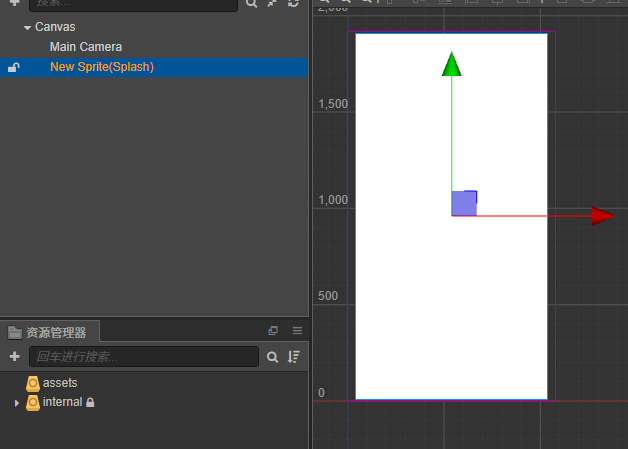Screen dimensions: 628x449
Task: Click the 1,500 ruler label
Action: [x=333, y=104]
